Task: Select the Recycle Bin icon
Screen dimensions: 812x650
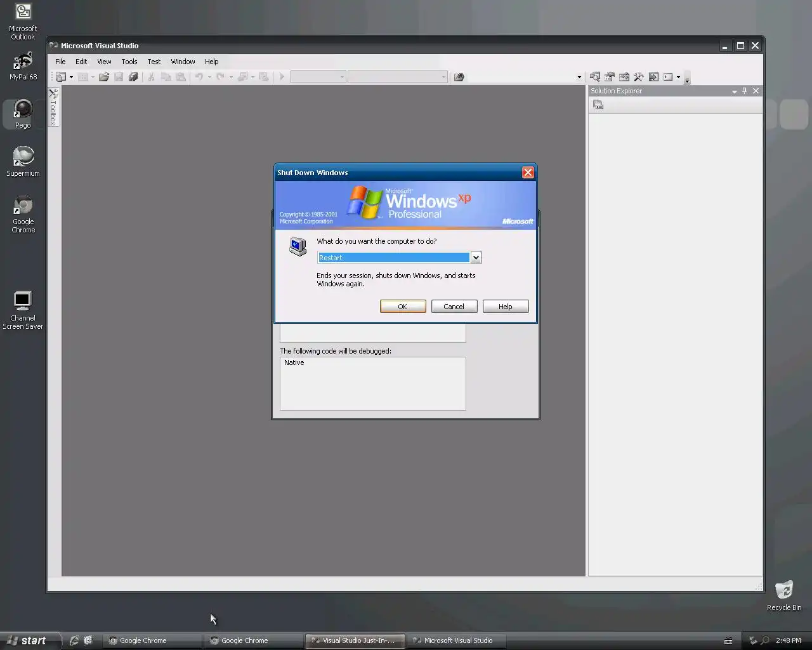Action: 784,595
